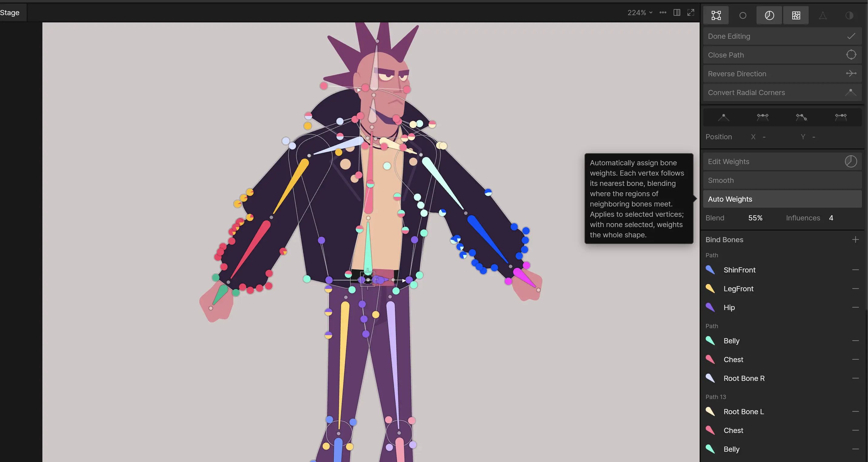Remove the Root Bone L binding
Image resolution: width=868 pixels, height=462 pixels.
[855, 411]
